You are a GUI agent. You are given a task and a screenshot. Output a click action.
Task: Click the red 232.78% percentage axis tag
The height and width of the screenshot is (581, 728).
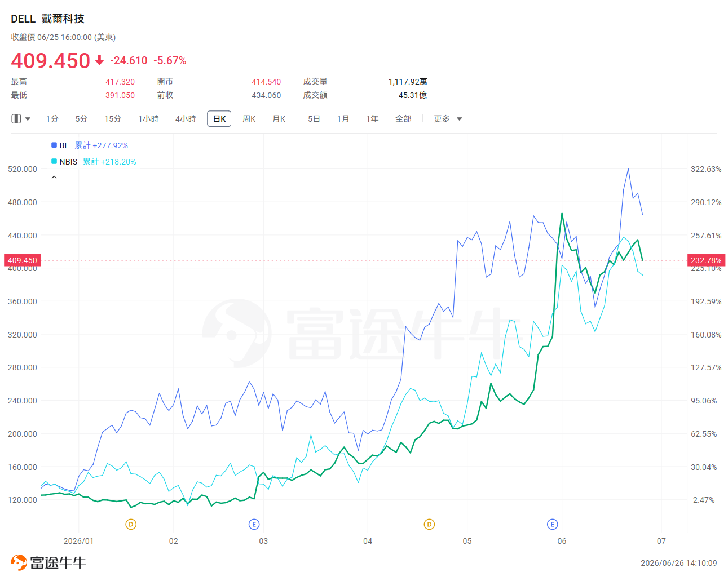pyautogui.click(x=706, y=260)
